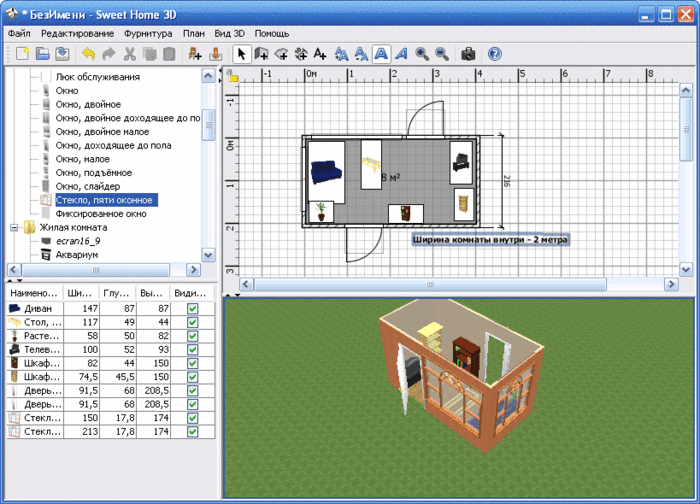Take a photo with camera icon
The height and width of the screenshot is (504, 700).
(x=468, y=54)
